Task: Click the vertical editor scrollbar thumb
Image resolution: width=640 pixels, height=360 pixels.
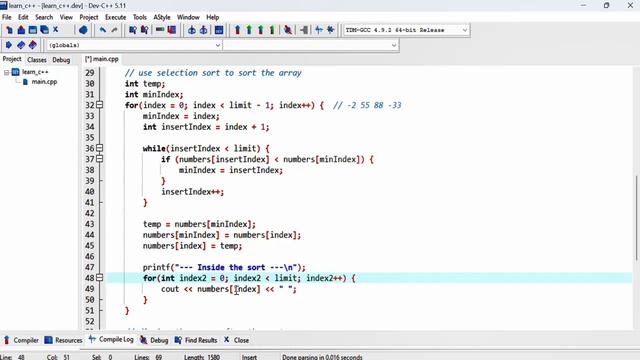Action: tap(636, 218)
